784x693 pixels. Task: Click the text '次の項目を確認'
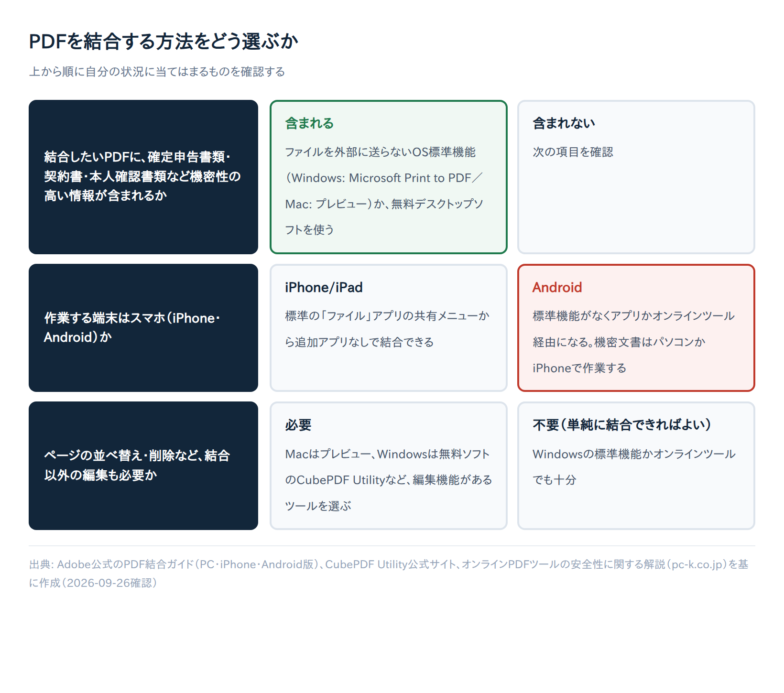[573, 152]
